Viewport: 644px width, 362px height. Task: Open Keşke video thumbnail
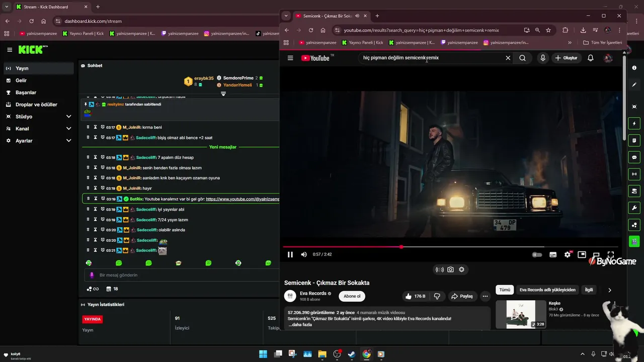click(x=521, y=314)
